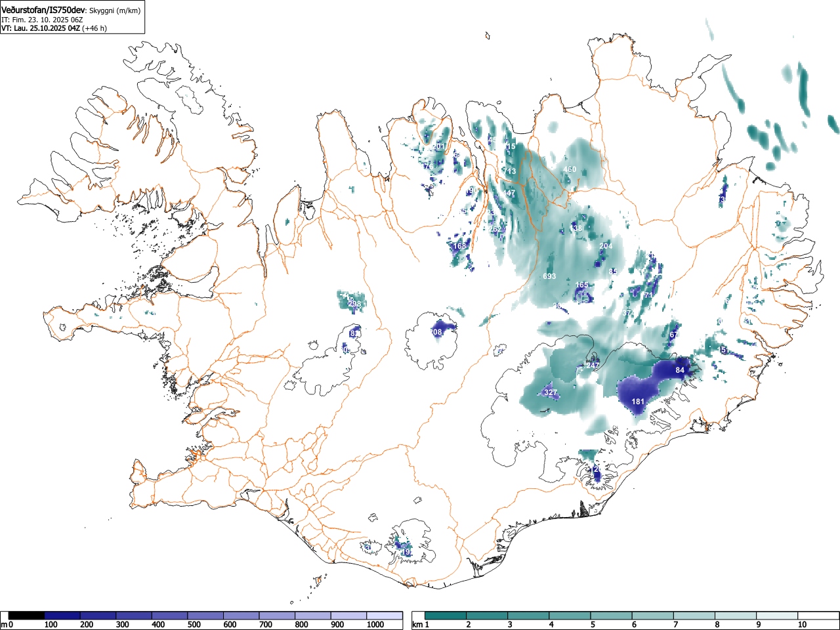Click the '500' tick label on the meter scale

tap(194, 625)
